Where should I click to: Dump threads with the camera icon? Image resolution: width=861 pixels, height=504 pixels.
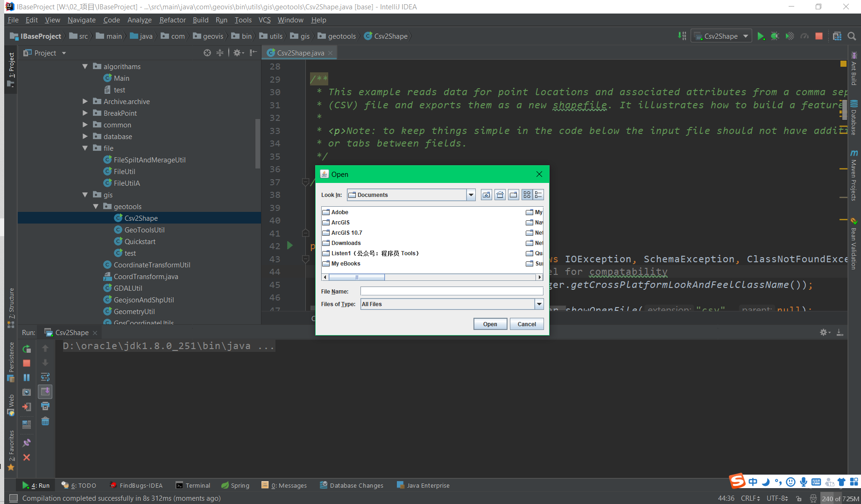pos(27,392)
